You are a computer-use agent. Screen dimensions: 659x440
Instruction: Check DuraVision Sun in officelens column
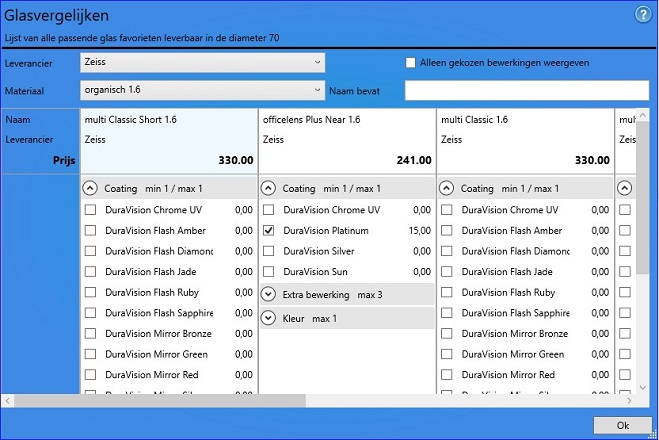tap(268, 272)
